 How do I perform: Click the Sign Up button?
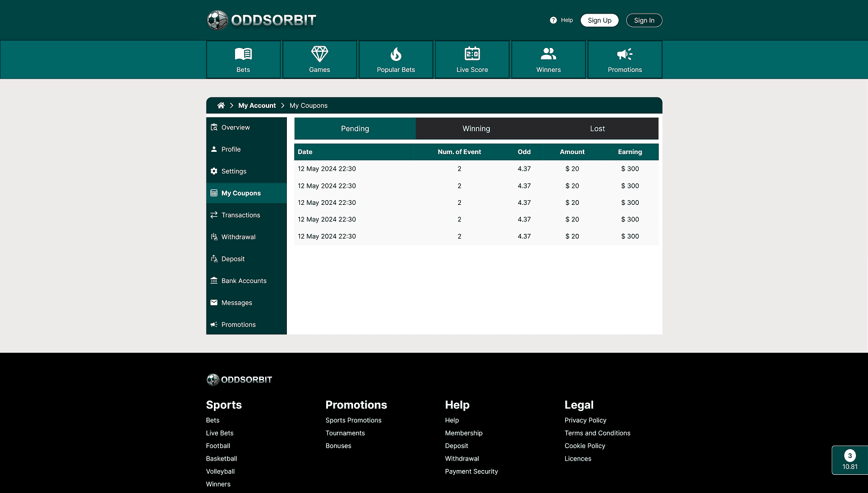click(x=599, y=20)
